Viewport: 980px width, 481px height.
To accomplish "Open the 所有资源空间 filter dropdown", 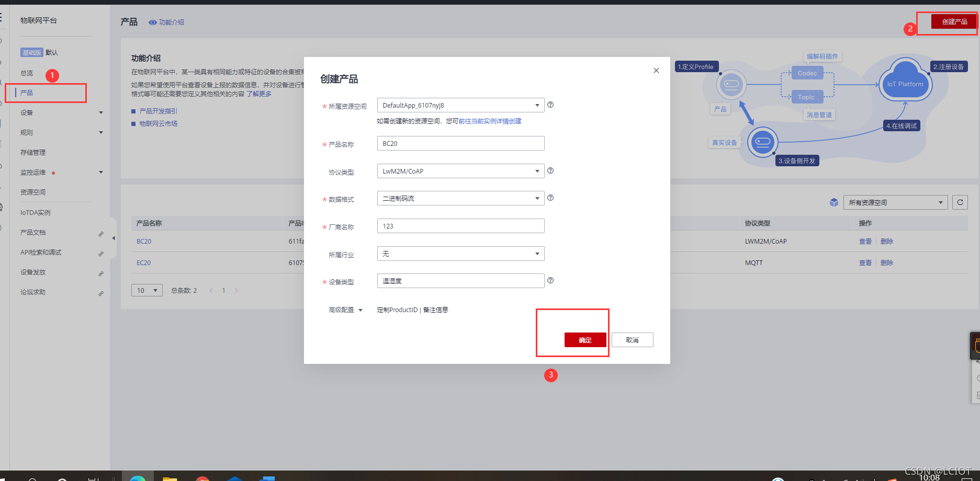I will 895,202.
